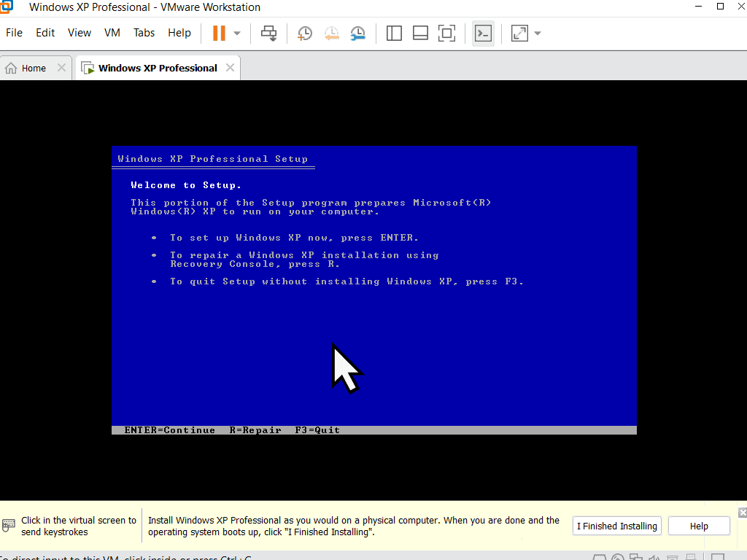The image size is (747, 560).
Task: Open the power options dropdown arrow beside Pause
Action: point(237,34)
